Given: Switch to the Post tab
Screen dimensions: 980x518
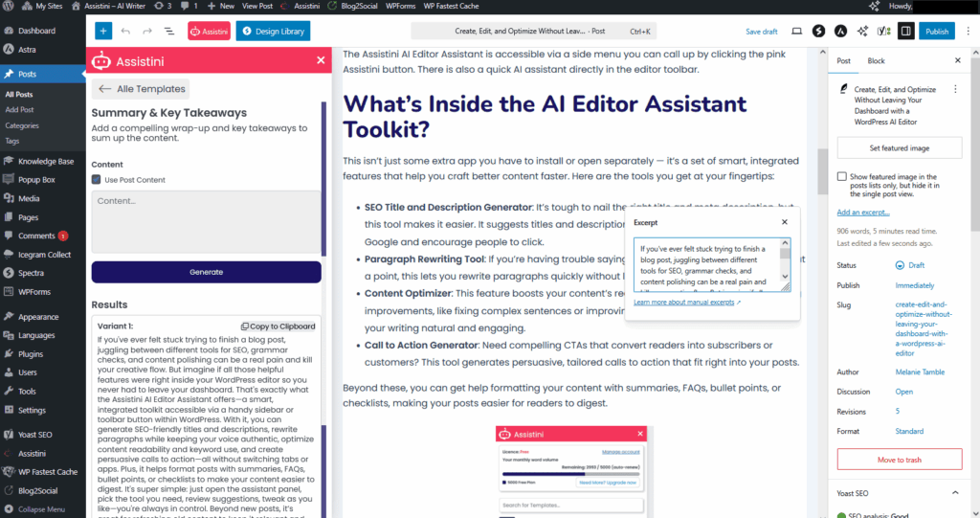Looking at the screenshot, I should [844, 60].
